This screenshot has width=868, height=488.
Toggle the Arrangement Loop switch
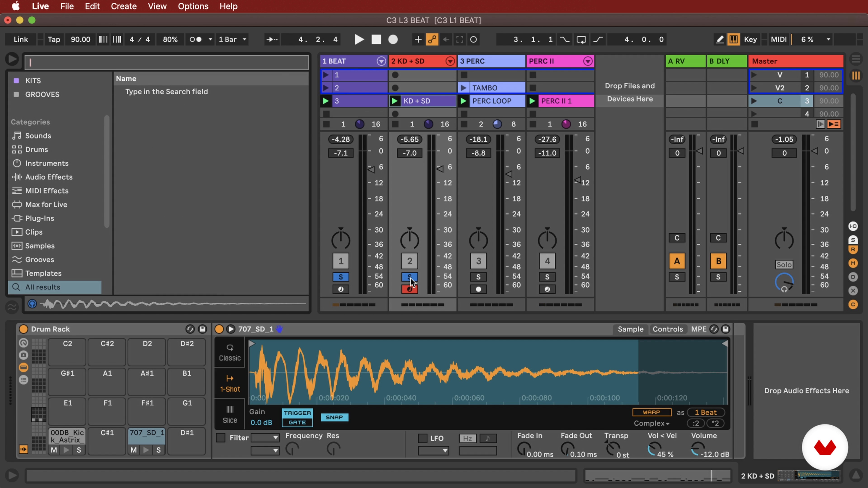click(x=581, y=39)
